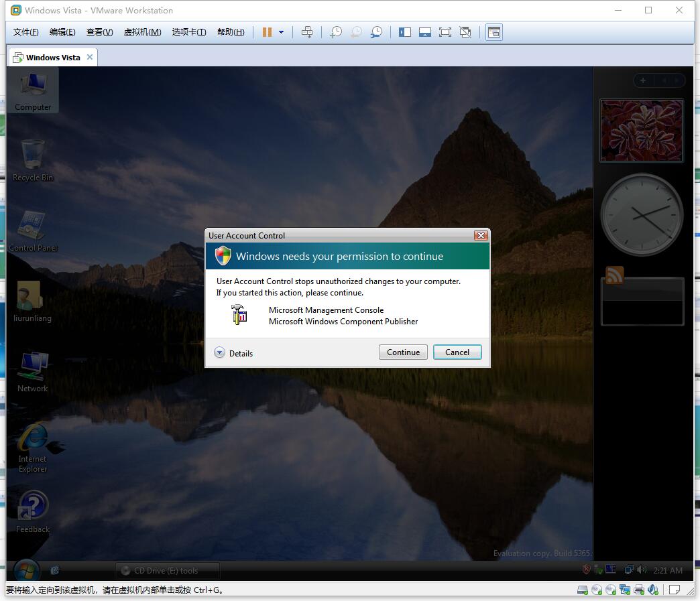Click the blue window tray icon
This screenshot has width=700, height=601.
[x=610, y=570]
